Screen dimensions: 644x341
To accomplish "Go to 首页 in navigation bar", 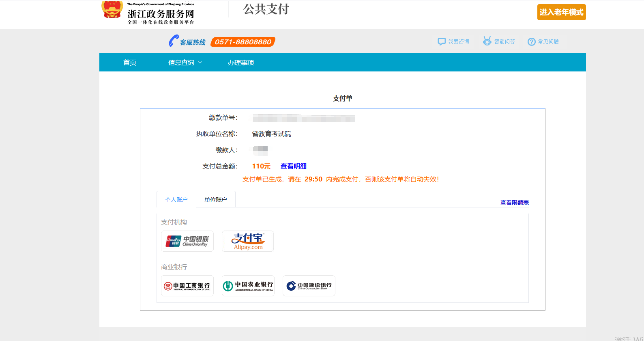I will 130,63.
